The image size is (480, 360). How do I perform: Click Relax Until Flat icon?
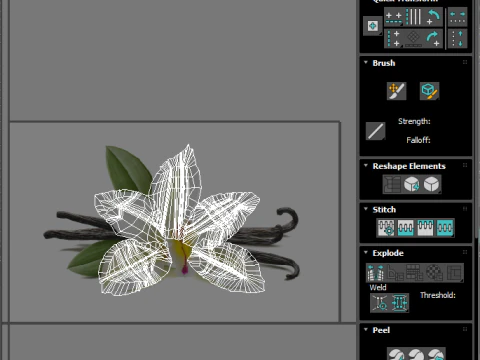[412, 184]
